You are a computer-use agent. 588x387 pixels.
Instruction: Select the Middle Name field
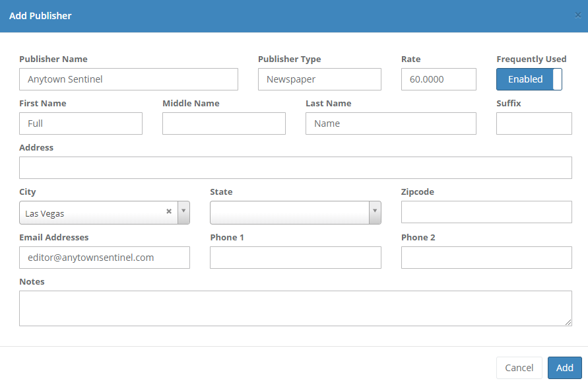click(x=224, y=123)
